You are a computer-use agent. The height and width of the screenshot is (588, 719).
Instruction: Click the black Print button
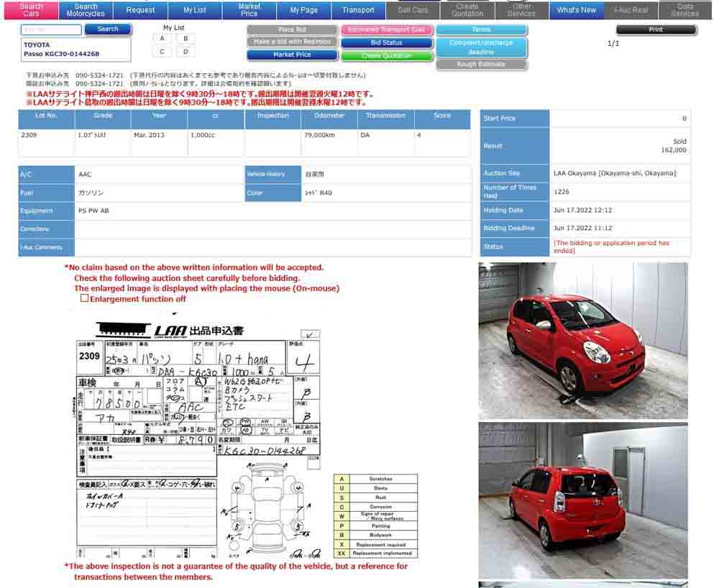pyautogui.click(x=656, y=29)
